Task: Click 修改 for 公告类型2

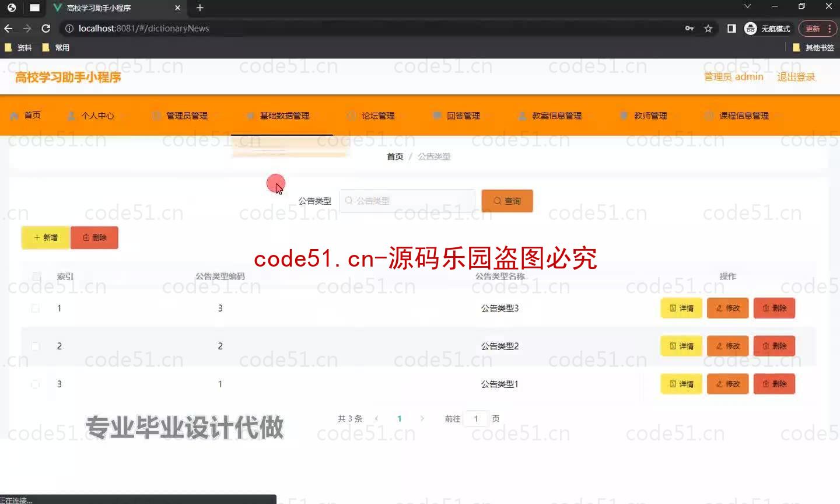Action: [728, 346]
